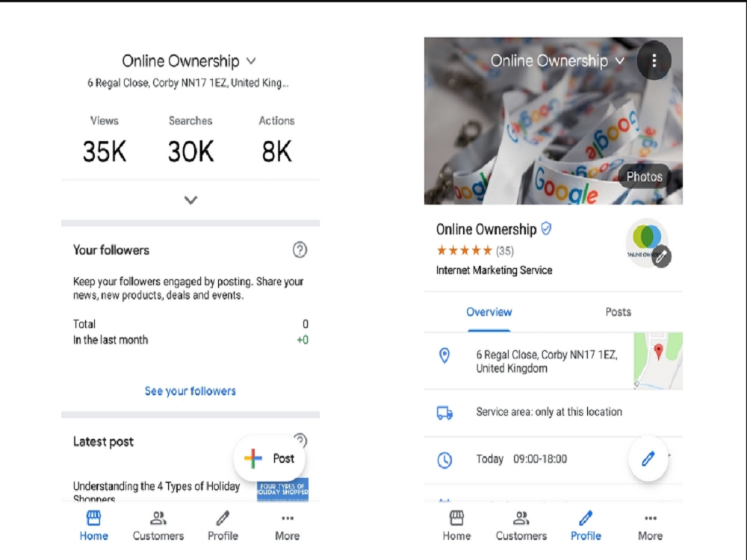Image resolution: width=747 pixels, height=560 pixels.
Task: Create a new Post with plus button
Action: [270, 458]
